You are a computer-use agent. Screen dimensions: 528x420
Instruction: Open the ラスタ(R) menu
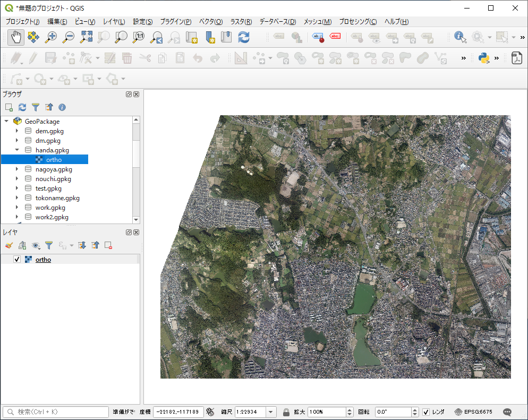(x=241, y=22)
